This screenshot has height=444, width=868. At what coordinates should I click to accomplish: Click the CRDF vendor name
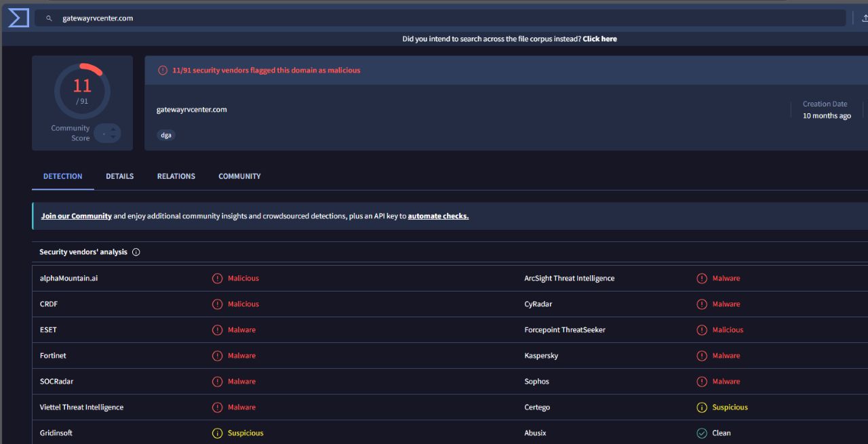[x=49, y=304]
